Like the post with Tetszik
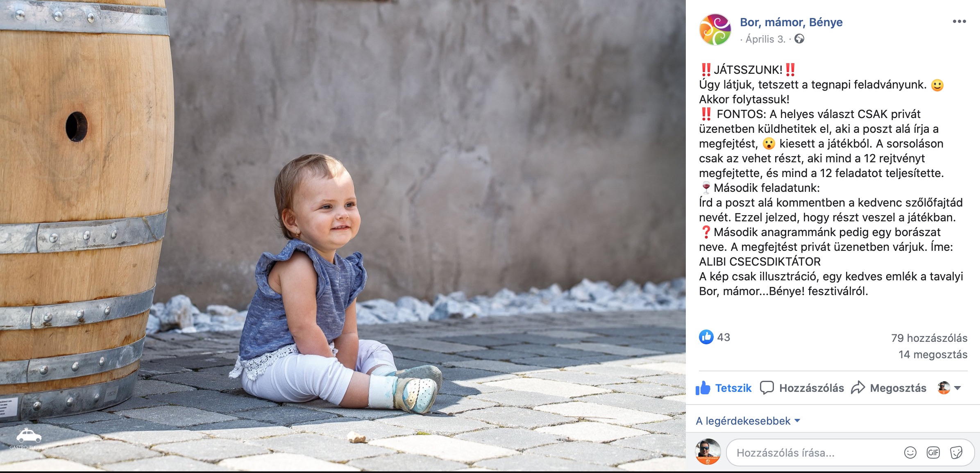The height and width of the screenshot is (473, 980). pyautogui.click(x=724, y=388)
